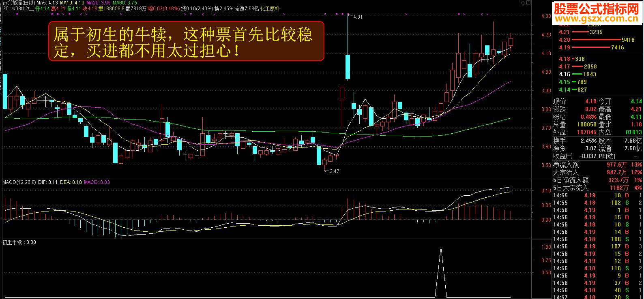Click the 14:56 trade row with volume 110
Image resolution: width=644 pixels, height=299 pixels.
(x=597, y=268)
